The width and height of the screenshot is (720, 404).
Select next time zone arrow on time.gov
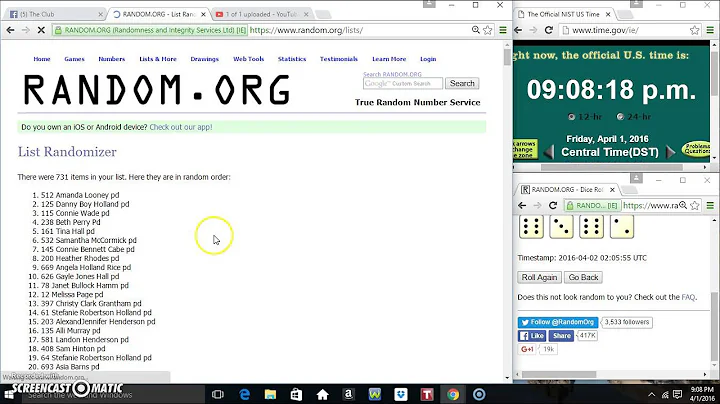[x=671, y=152]
